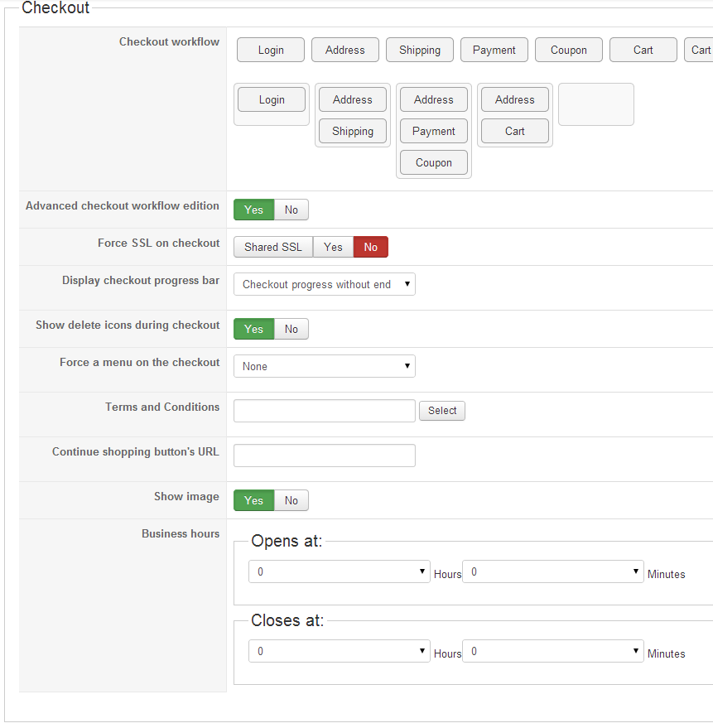
Task: Open the Closes at Minutes dropdown
Action: pyautogui.click(x=552, y=651)
